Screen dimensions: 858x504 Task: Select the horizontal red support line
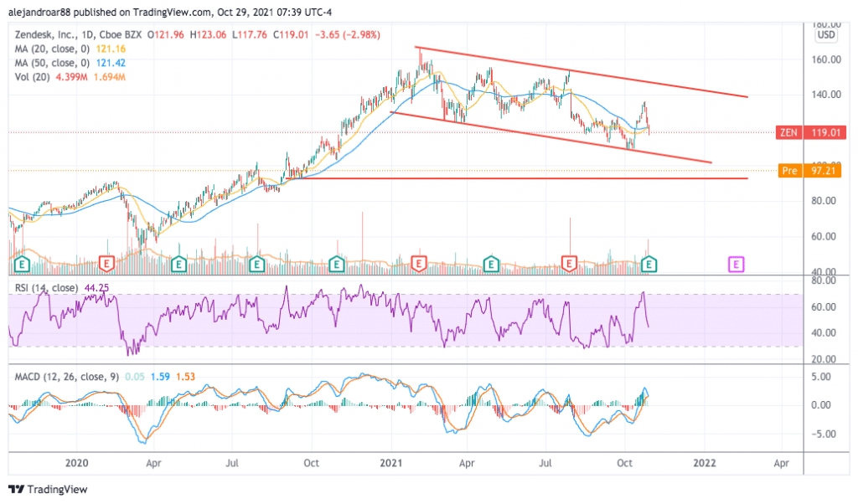click(x=517, y=178)
